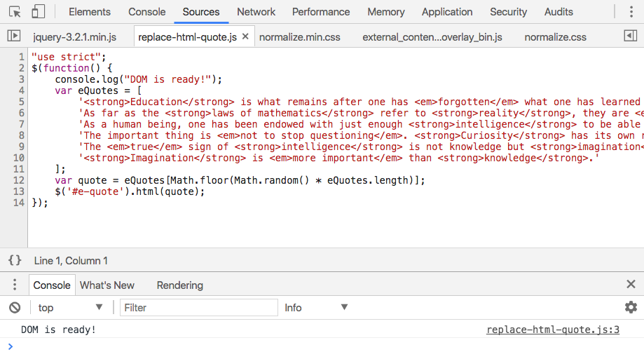Click the line starting 'The <em>true</em> sign

click(x=361, y=147)
